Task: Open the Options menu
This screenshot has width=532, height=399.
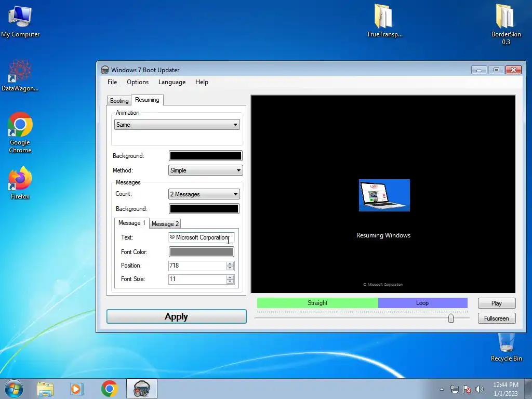Action: tap(138, 82)
